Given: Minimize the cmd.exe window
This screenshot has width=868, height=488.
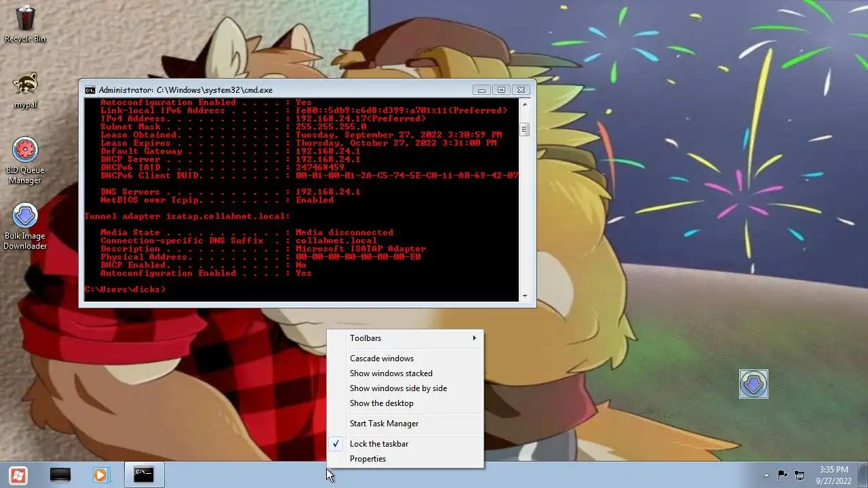Looking at the screenshot, I should [x=481, y=89].
